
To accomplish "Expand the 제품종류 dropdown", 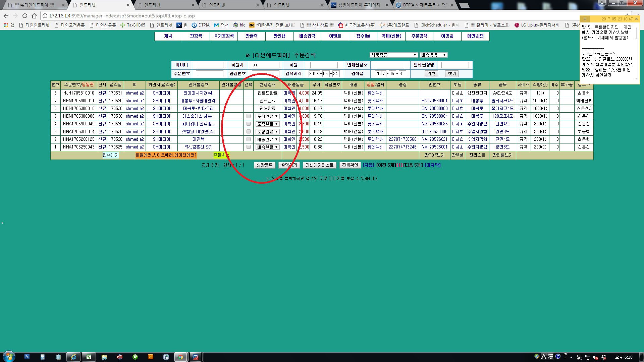I will click(393, 55).
